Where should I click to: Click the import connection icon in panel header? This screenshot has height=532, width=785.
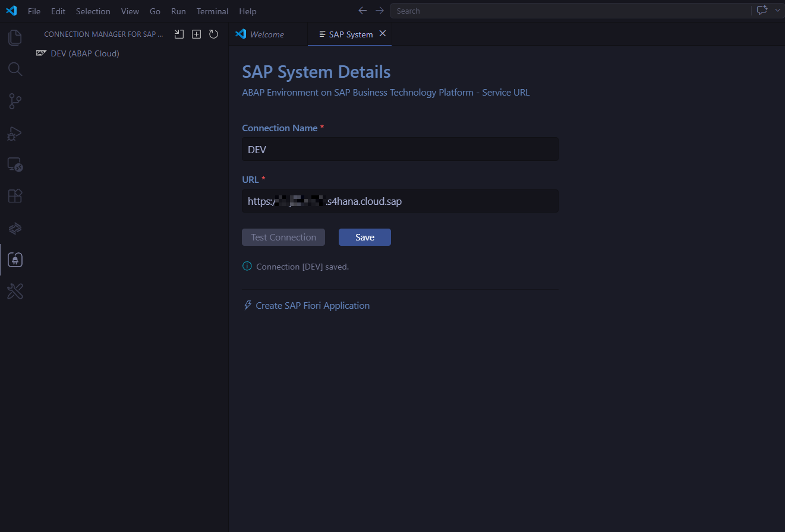click(x=179, y=34)
